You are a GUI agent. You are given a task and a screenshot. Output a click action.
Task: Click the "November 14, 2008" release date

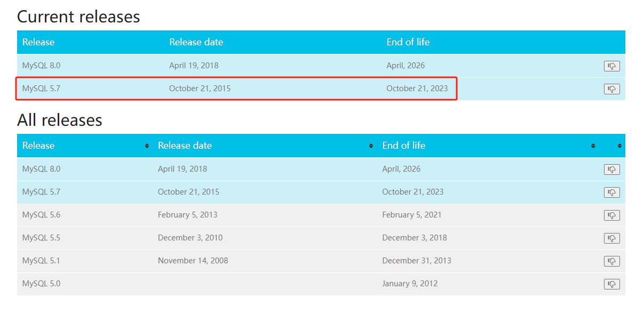coord(193,261)
